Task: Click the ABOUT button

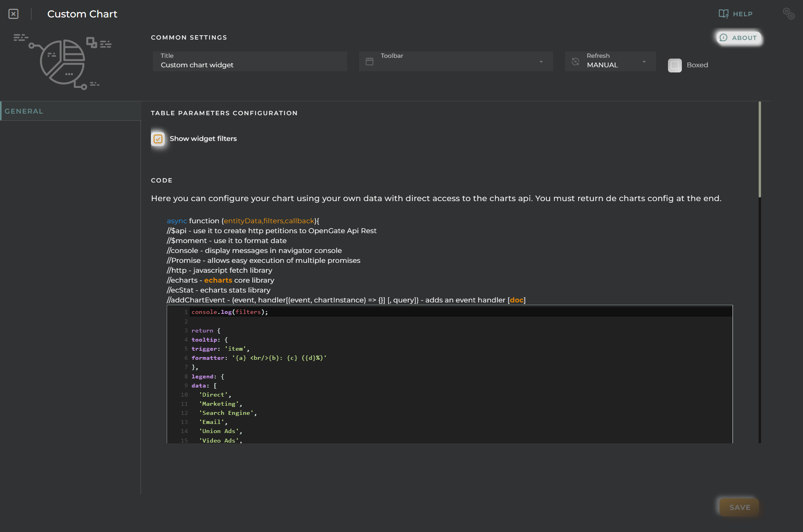Action: [x=738, y=38]
